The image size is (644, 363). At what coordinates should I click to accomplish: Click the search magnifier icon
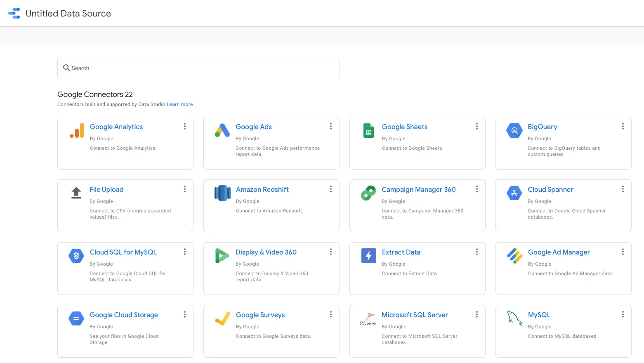point(66,68)
